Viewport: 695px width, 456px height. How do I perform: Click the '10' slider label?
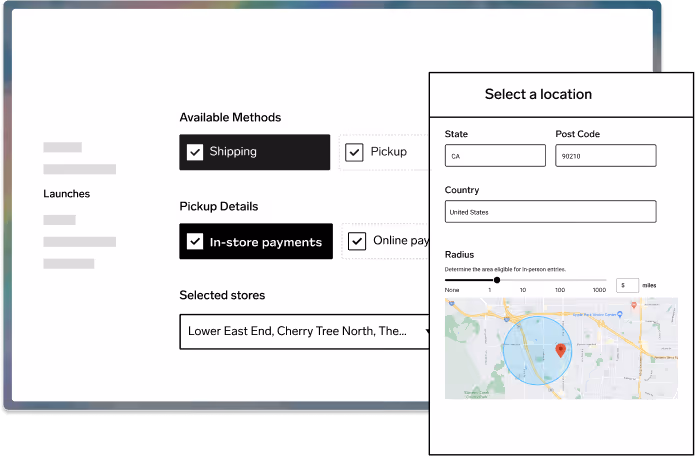(523, 290)
